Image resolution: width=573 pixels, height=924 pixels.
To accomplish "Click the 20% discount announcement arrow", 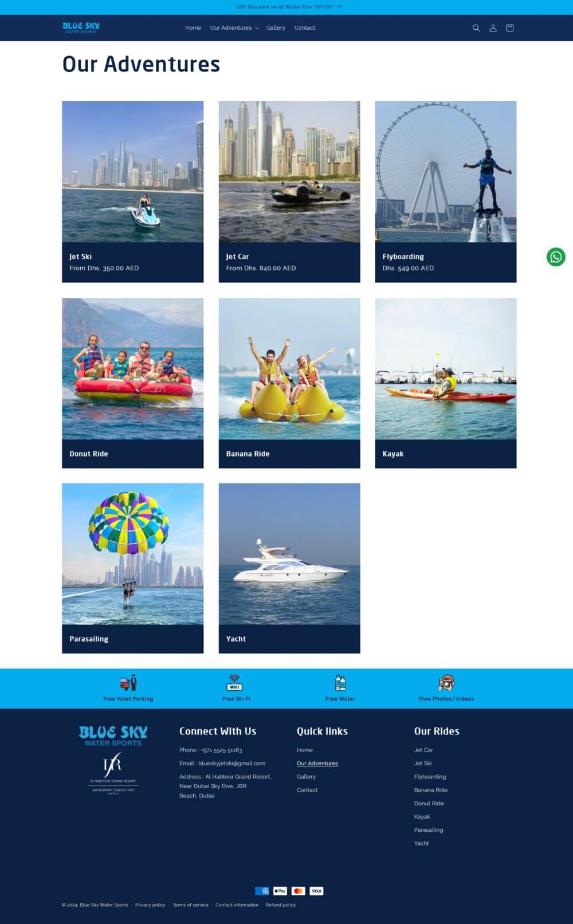I will (339, 7).
